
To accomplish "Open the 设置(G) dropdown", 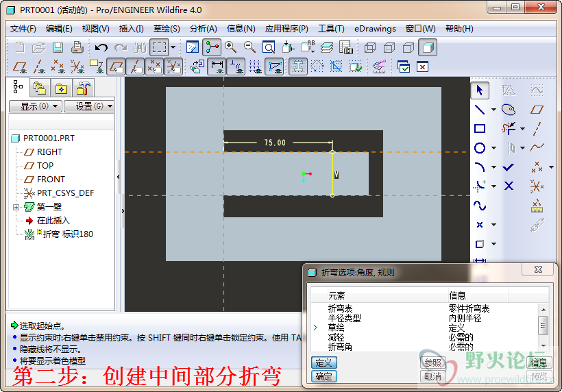I will click(90, 106).
